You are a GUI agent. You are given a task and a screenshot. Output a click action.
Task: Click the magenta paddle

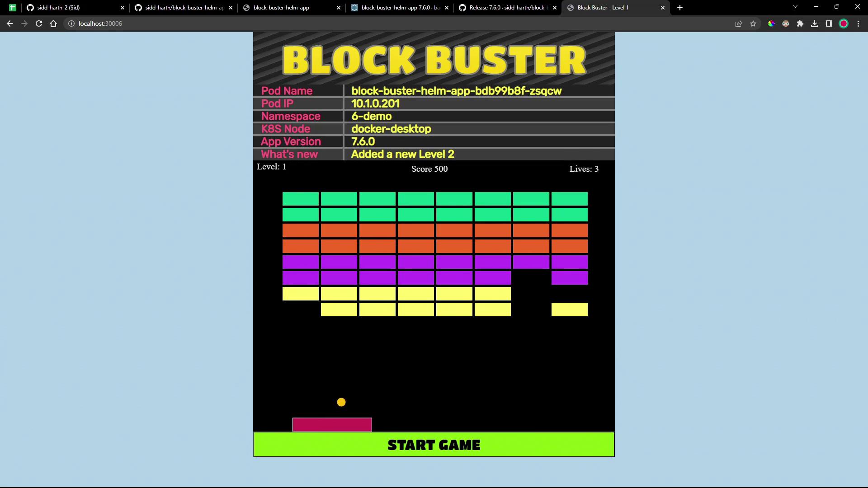pyautogui.click(x=332, y=425)
